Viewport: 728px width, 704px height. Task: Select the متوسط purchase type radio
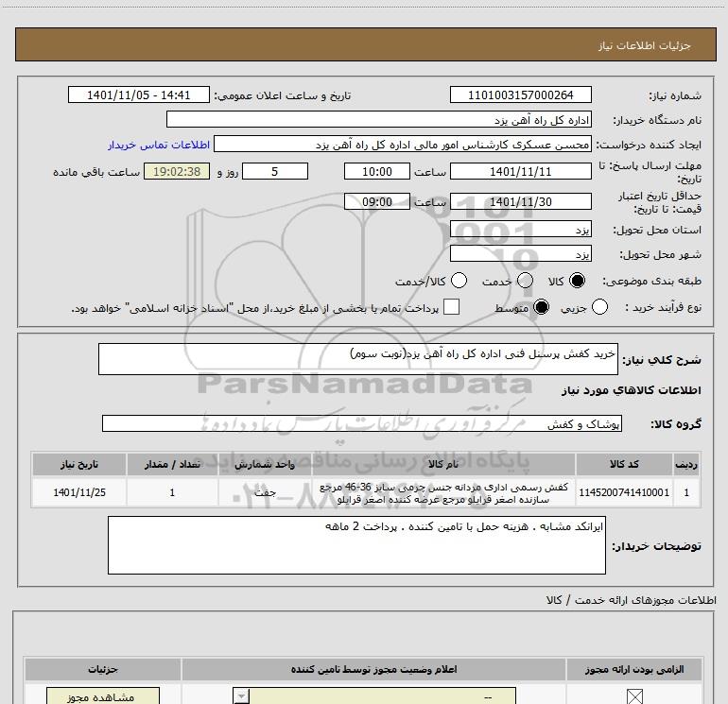(542, 307)
